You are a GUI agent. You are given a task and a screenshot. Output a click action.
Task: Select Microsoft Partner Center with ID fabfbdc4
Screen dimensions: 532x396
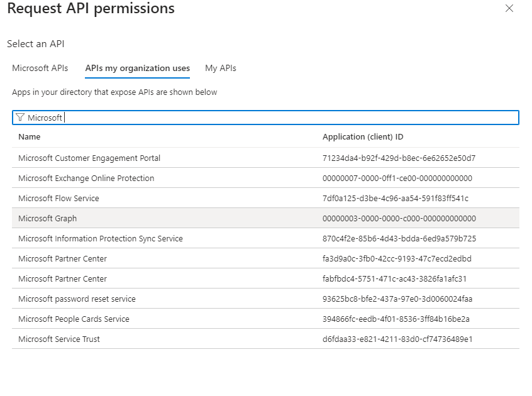62,278
